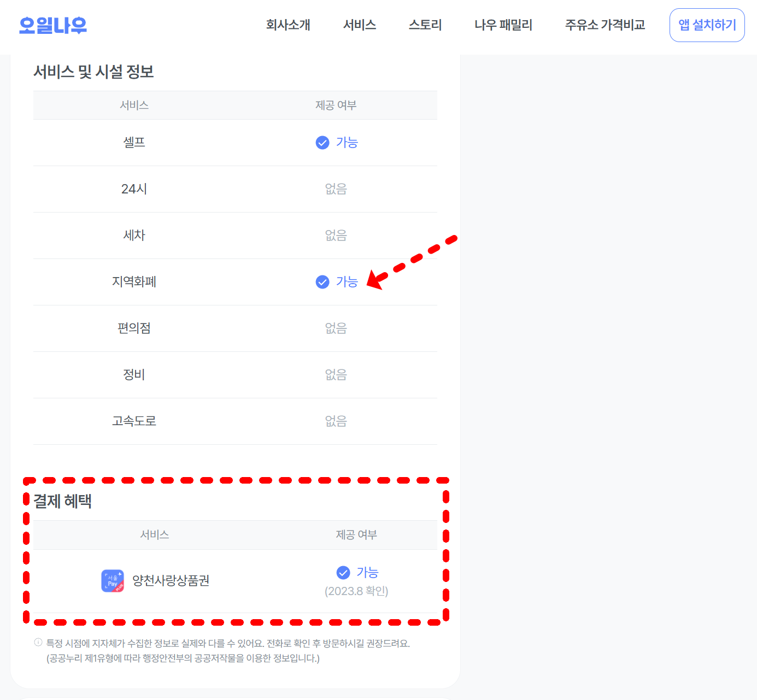Go to the 스토리 page
757x700 pixels.
pyautogui.click(x=425, y=25)
